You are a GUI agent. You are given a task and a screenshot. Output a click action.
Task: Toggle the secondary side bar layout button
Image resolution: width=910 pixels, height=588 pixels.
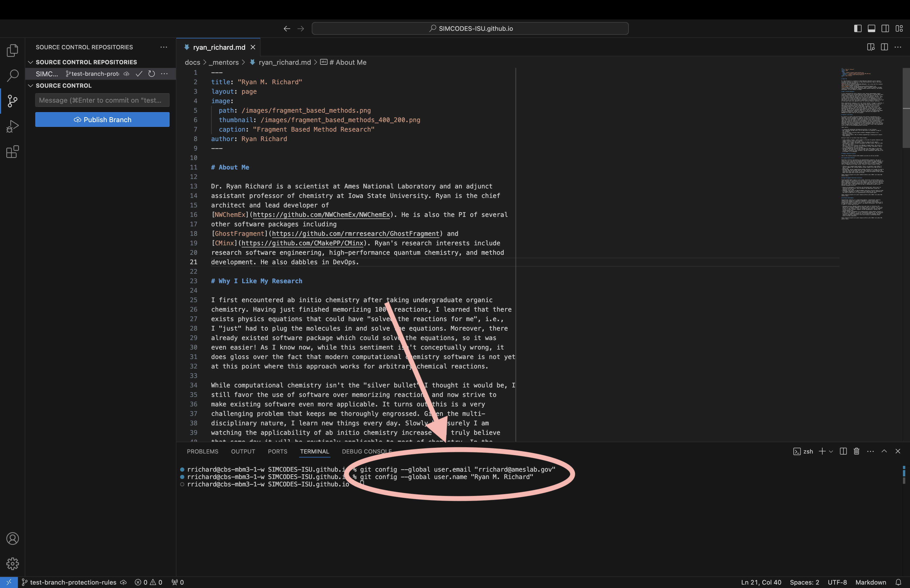[x=885, y=29]
